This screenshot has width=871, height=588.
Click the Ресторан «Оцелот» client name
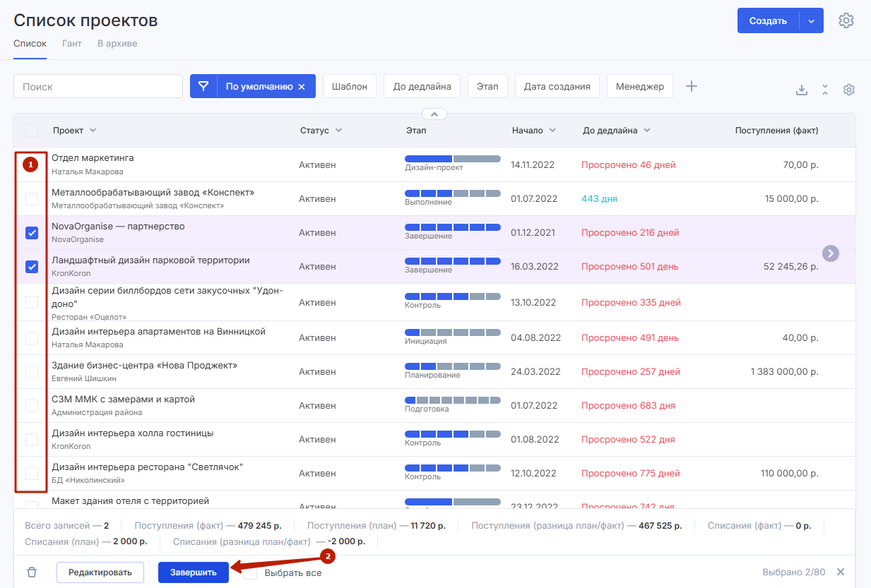[89, 317]
